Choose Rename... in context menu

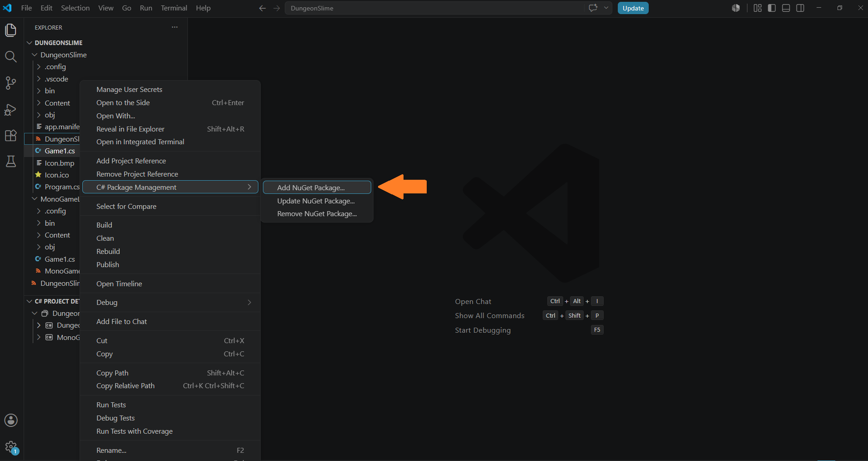coord(170,451)
